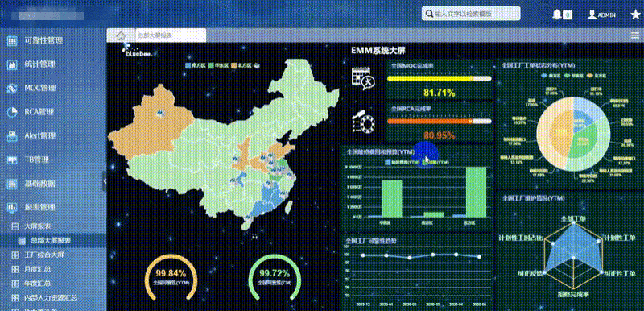Open the notification bell icon
Image resolution: width=644 pixels, height=311 pixels.
[557, 15]
